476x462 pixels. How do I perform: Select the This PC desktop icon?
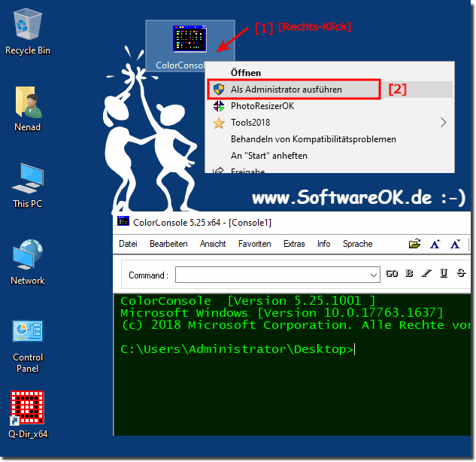pos(27,185)
